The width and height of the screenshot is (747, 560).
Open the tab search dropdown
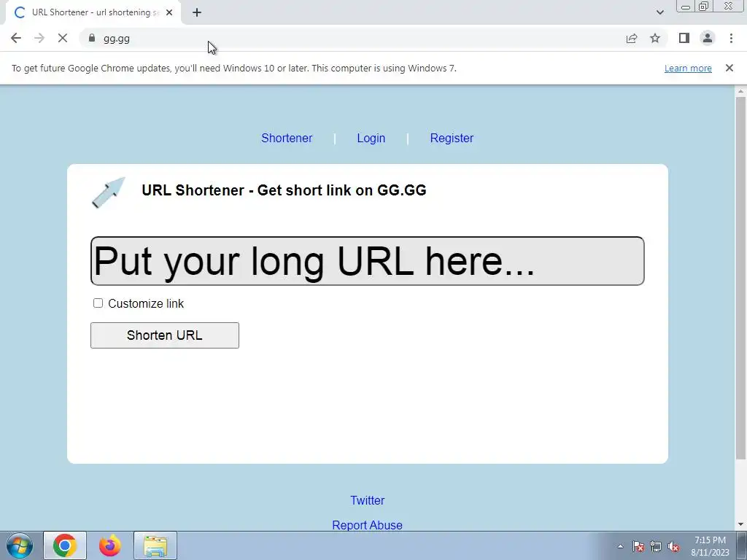(x=659, y=12)
